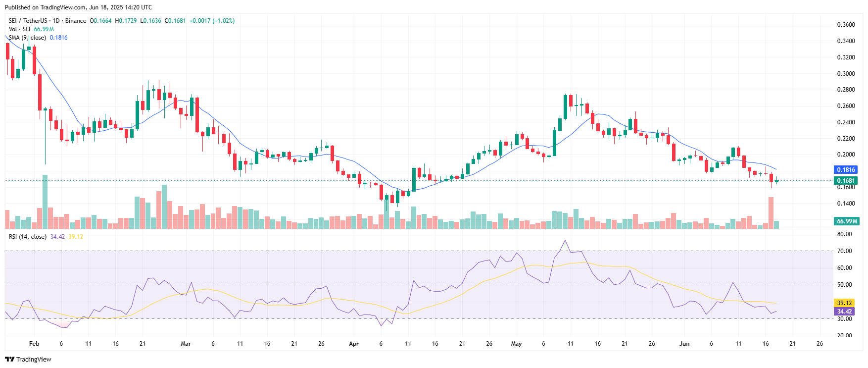Image resolution: width=868 pixels, height=368 pixels.
Task: Click the 30.00 level on RSI axis
Action: click(x=844, y=319)
